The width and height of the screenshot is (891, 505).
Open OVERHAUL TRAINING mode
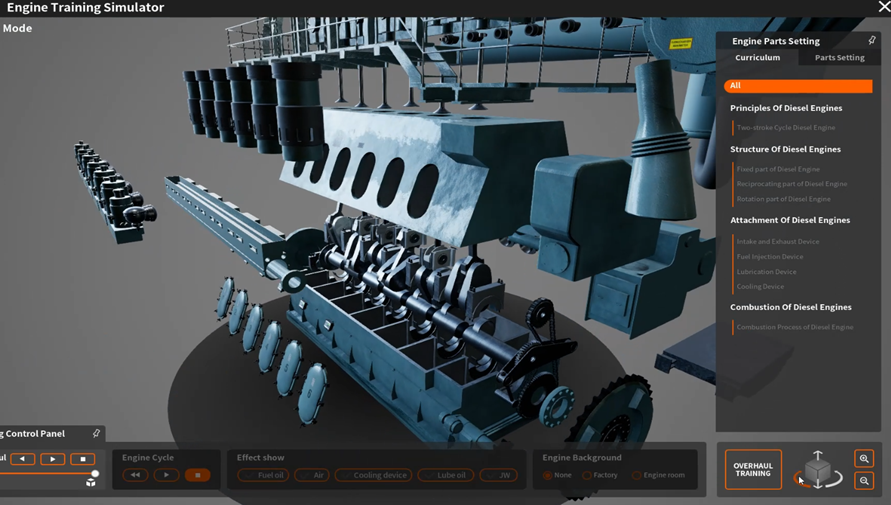click(753, 469)
